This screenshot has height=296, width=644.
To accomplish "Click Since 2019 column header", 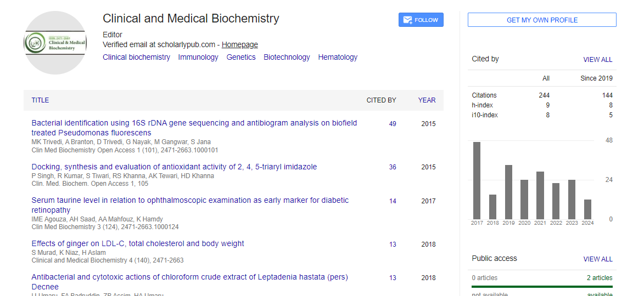I will tap(596, 78).
